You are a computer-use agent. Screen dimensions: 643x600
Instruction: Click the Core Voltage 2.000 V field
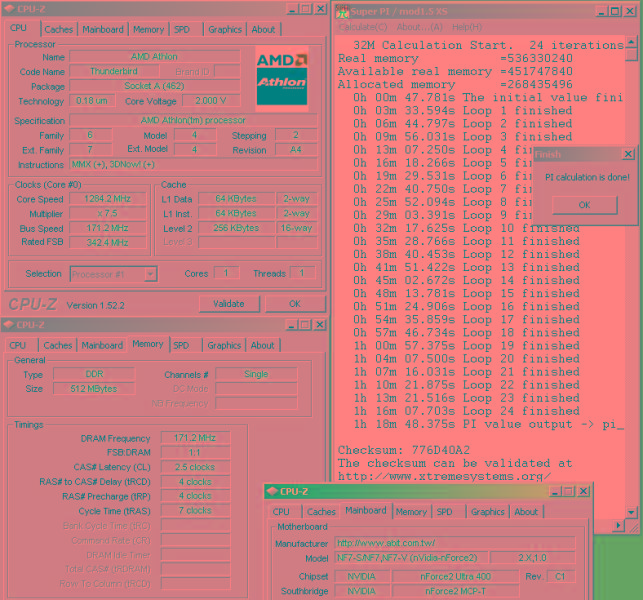(x=211, y=100)
